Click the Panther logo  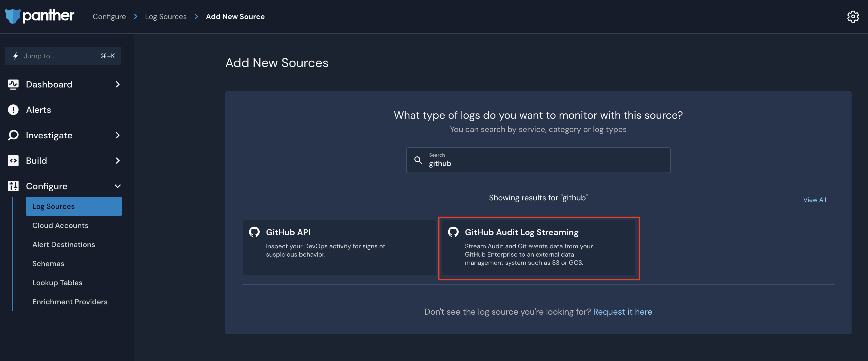click(39, 16)
